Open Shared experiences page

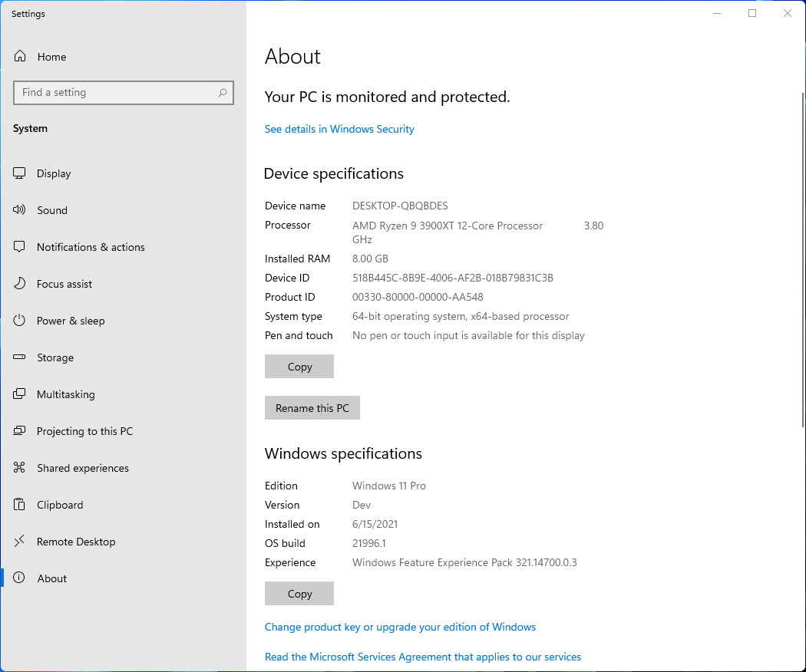coord(83,468)
